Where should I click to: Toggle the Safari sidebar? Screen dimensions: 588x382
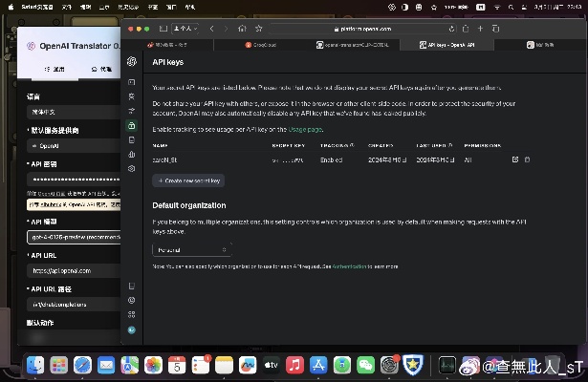pyautogui.click(x=163, y=29)
